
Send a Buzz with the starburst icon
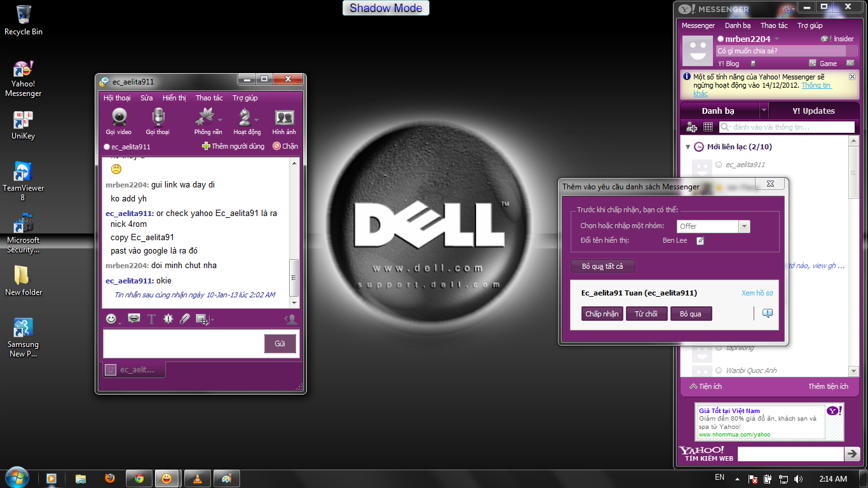coord(168,319)
